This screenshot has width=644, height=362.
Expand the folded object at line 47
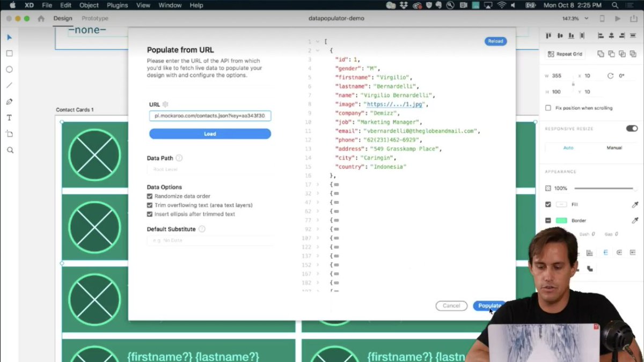(318, 202)
